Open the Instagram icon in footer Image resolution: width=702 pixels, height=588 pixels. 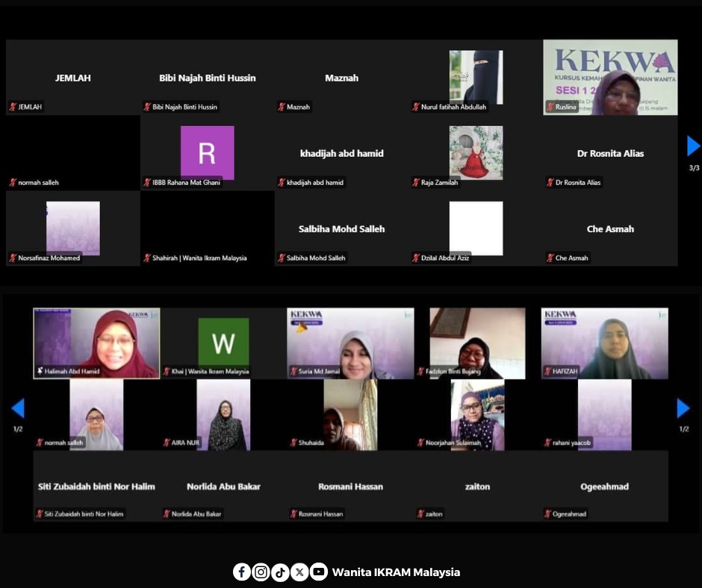tap(261, 572)
